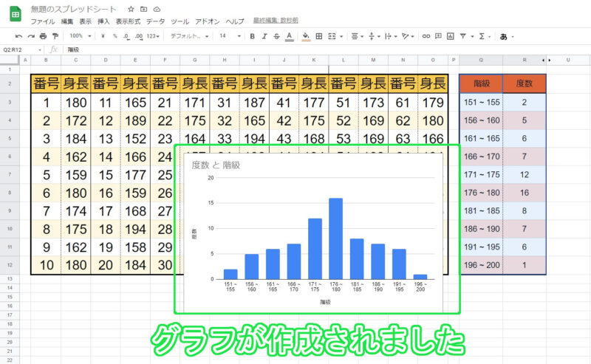Screen dimensions: 591x364
Task: Open horizontal align options
Action: coord(357,36)
